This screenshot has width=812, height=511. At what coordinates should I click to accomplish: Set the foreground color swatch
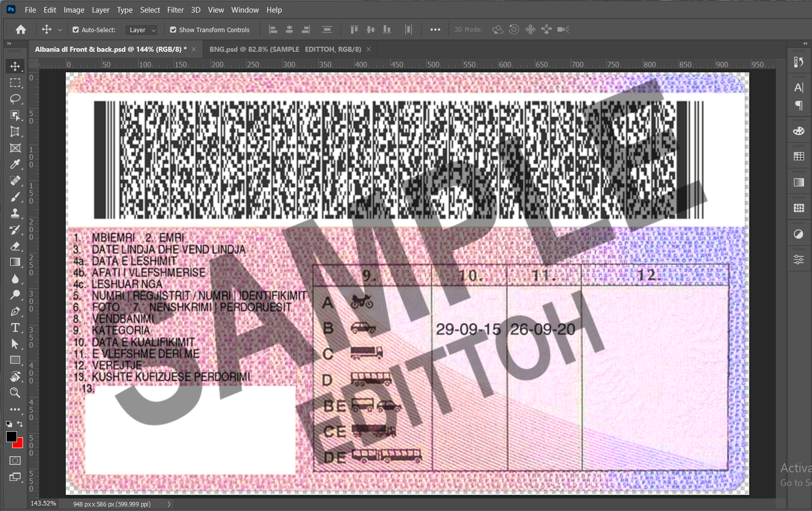tap(11, 437)
